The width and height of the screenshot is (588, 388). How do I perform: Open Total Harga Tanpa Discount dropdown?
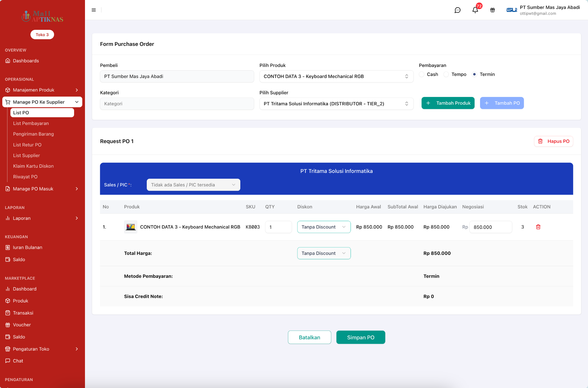(324, 253)
